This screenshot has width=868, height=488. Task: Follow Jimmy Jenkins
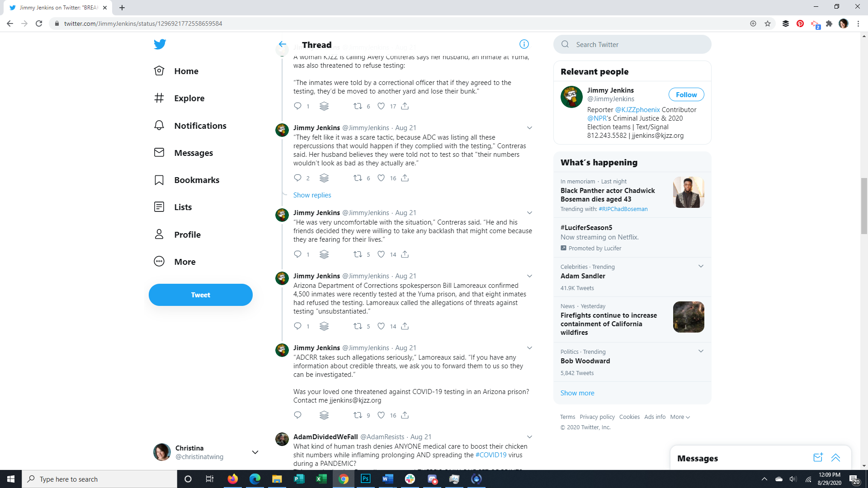click(x=686, y=94)
